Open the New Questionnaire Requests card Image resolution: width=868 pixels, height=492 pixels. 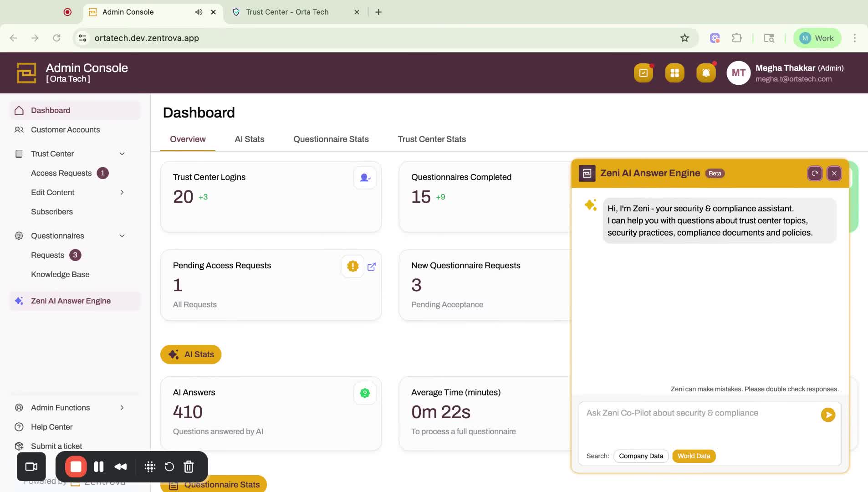pos(485,285)
